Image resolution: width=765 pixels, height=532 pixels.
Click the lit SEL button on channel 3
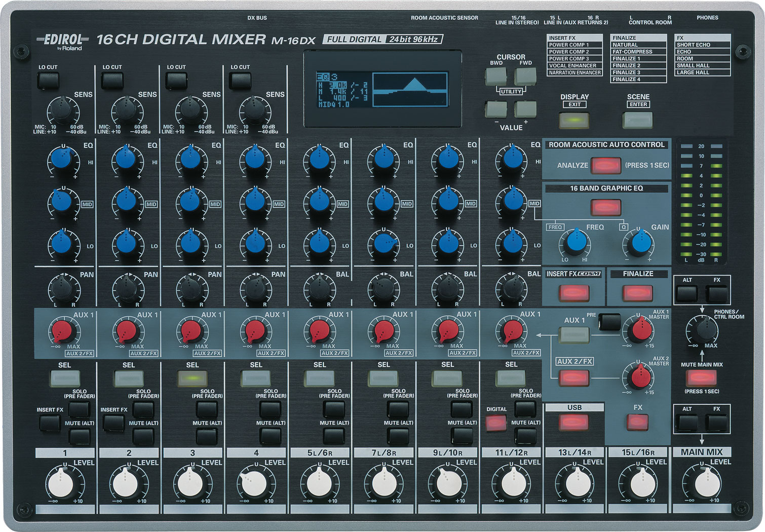(x=193, y=378)
